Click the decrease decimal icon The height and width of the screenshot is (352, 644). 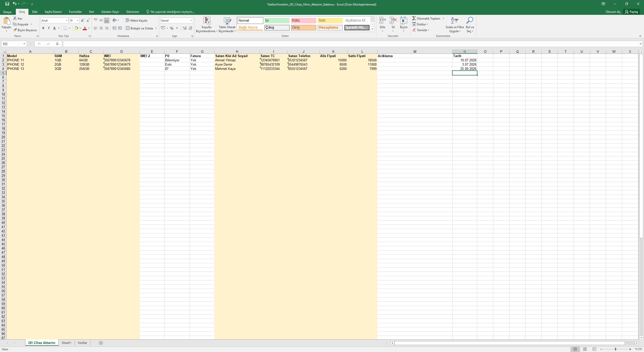pyautogui.click(x=190, y=28)
